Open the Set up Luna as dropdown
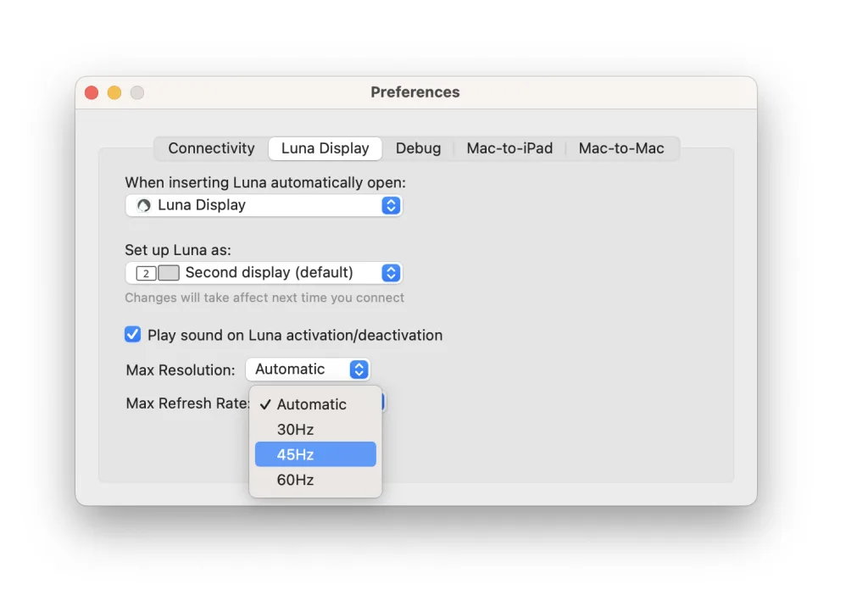The height and width of the screenshot is (612, 868). point(264,272)
